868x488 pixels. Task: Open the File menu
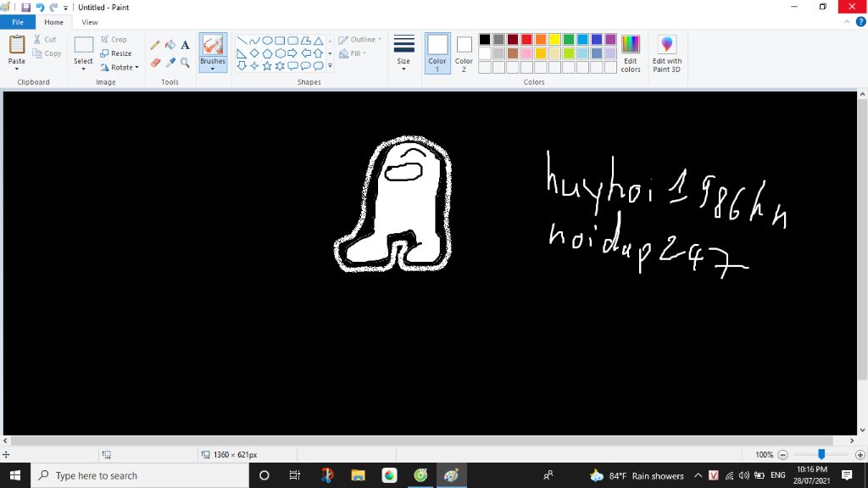click(18, 22)
